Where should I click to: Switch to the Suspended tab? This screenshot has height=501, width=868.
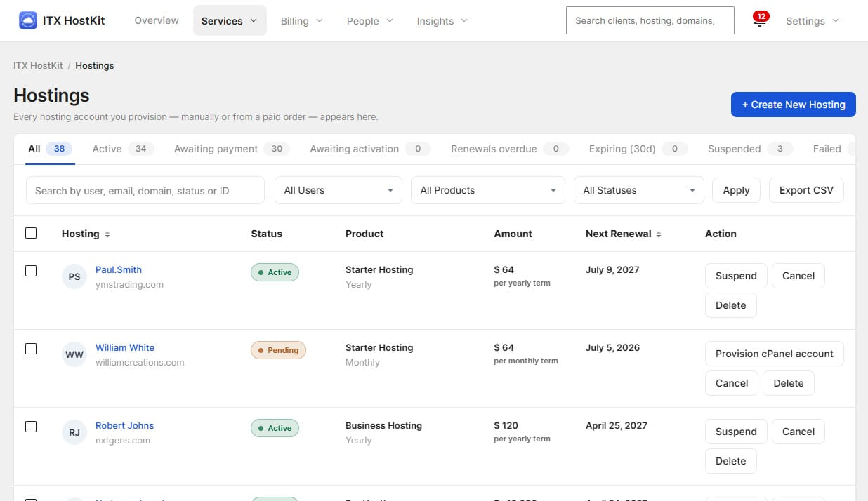point(750,149)
